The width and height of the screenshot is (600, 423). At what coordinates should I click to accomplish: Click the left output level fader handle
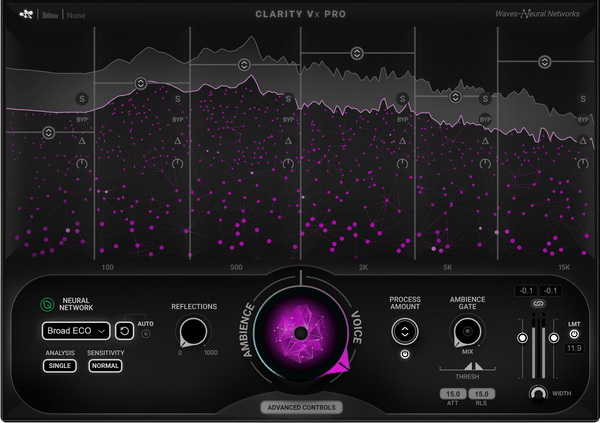[521, 339]
